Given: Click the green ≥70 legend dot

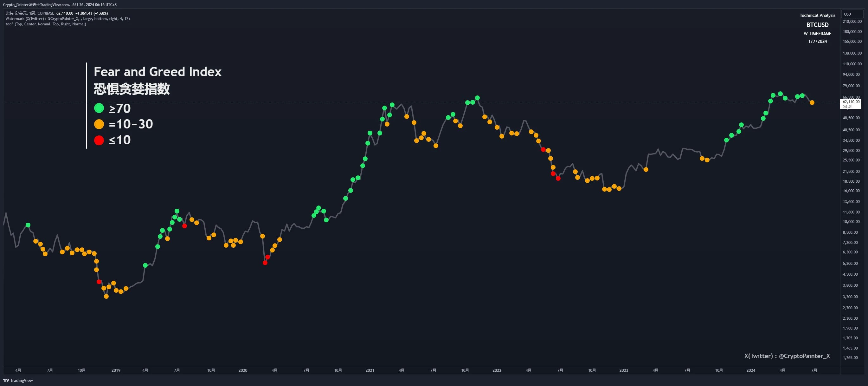Looking at the screenshot, I should [x=99, y=108].
